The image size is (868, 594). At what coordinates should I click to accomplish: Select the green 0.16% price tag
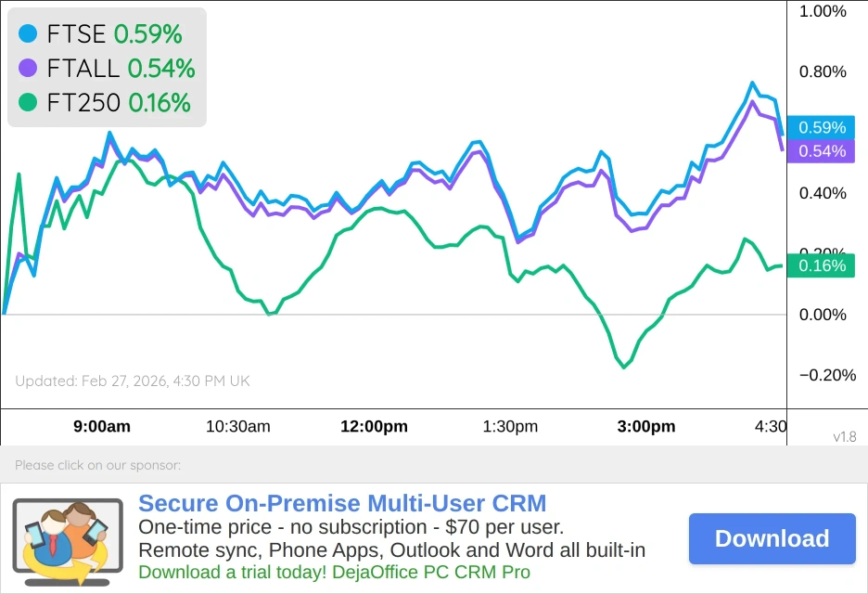[820, 265]
